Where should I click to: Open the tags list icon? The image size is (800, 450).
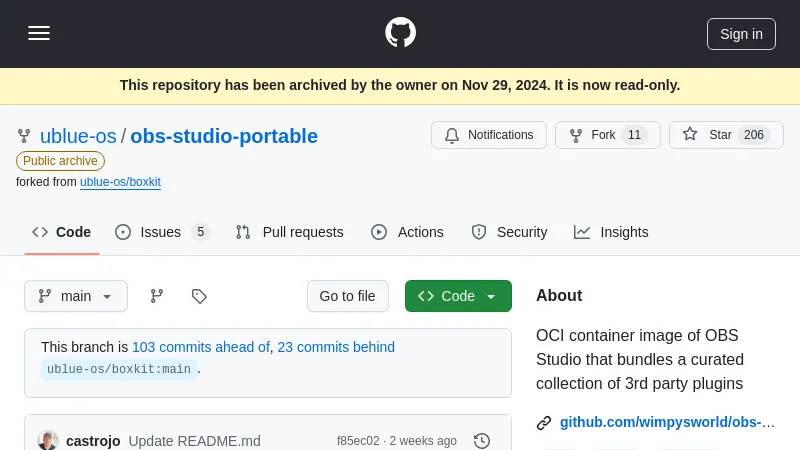click(x=199, y=296)
